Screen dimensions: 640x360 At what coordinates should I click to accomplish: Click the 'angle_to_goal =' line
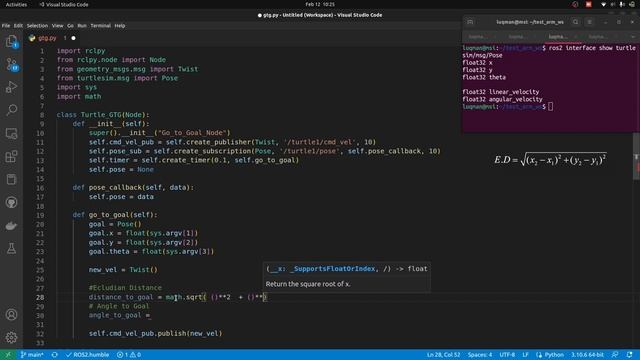click(x=120, y=316)
